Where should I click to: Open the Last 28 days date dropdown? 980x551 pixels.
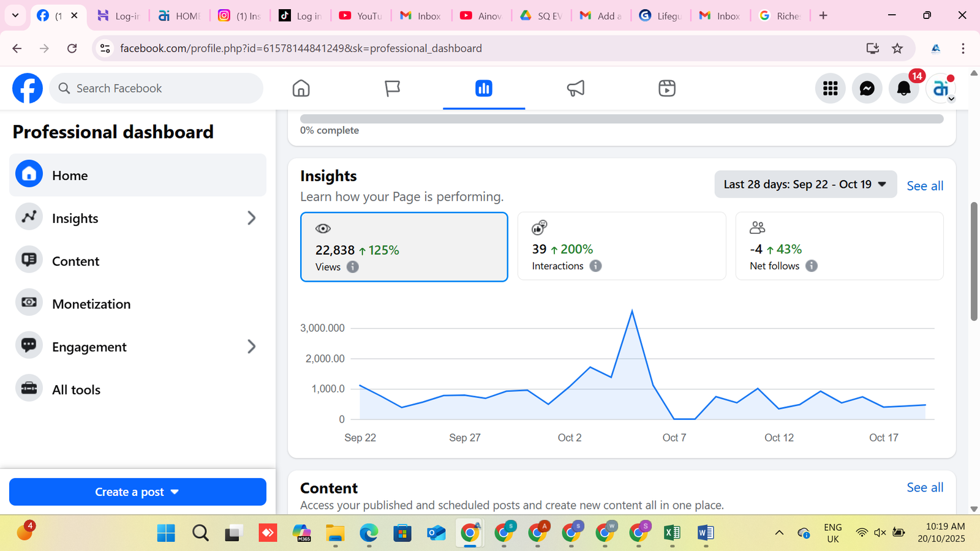(x=805, y=184)
